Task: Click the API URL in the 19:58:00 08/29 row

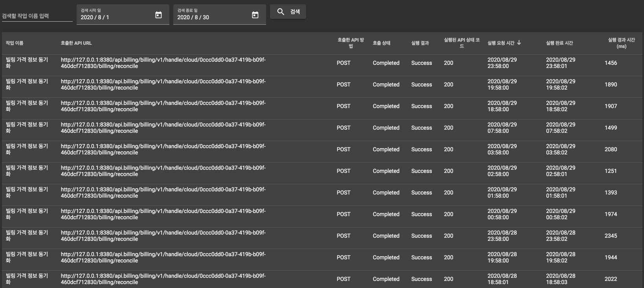Action: [163, 84]
